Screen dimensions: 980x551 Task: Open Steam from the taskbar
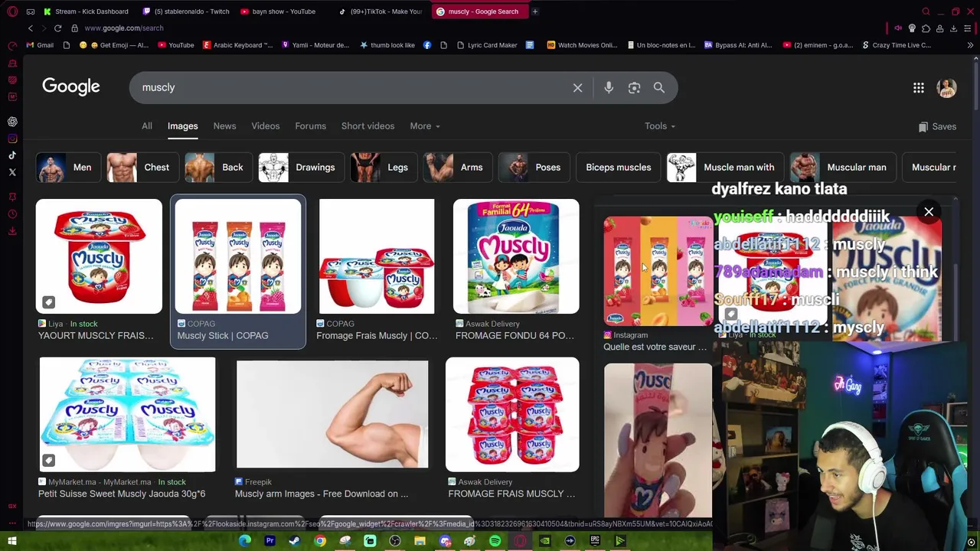[x=295, y=541]
